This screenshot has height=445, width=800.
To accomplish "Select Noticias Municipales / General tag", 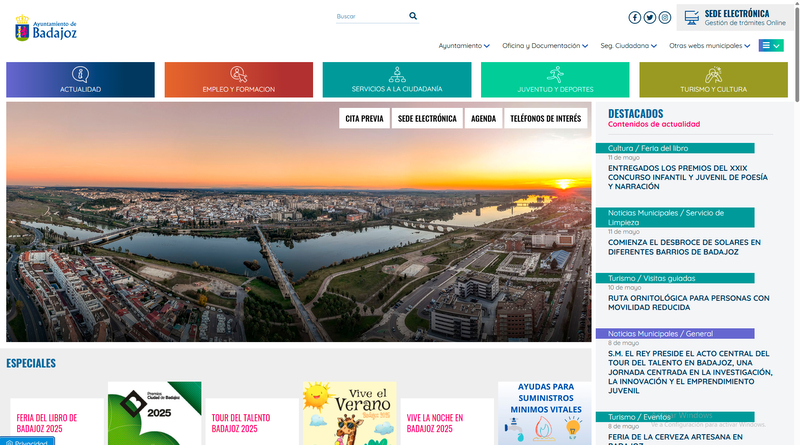I will [675, 334].
